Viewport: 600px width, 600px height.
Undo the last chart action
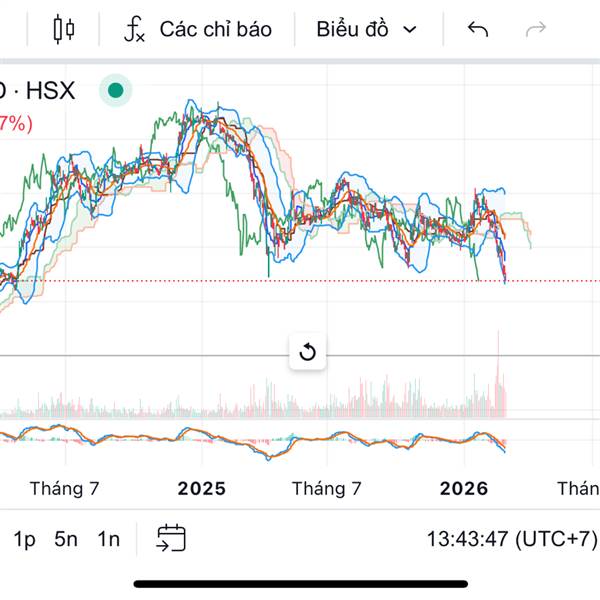[478, 29]
